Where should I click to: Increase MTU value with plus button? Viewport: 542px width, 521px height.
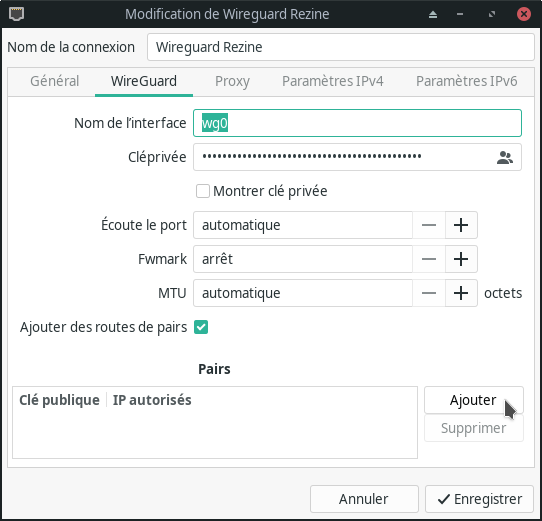pos(461,293)
